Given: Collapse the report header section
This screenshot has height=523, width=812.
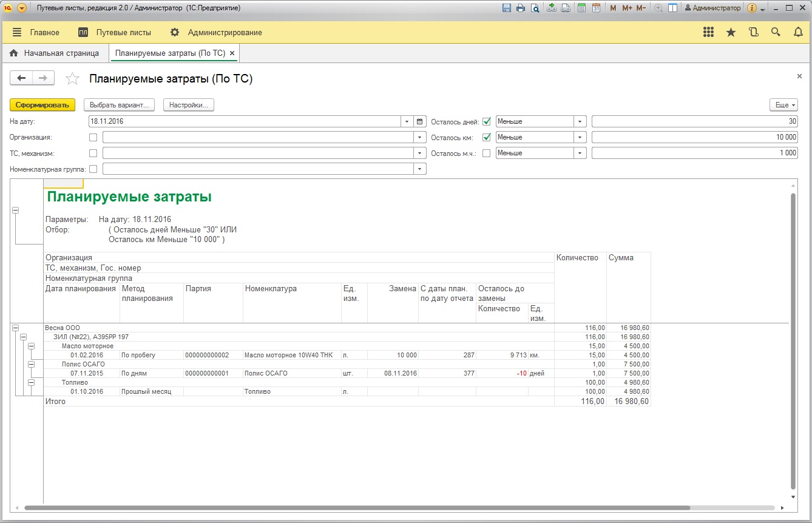Looking at the screenshot, I should [15, 210].
